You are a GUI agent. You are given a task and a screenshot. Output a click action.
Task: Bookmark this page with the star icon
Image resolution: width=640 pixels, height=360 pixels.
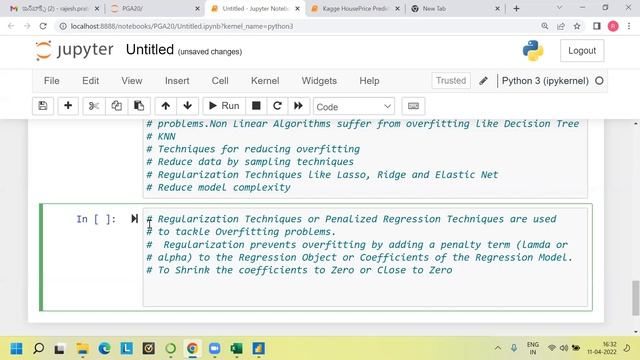tap(577, 26)
